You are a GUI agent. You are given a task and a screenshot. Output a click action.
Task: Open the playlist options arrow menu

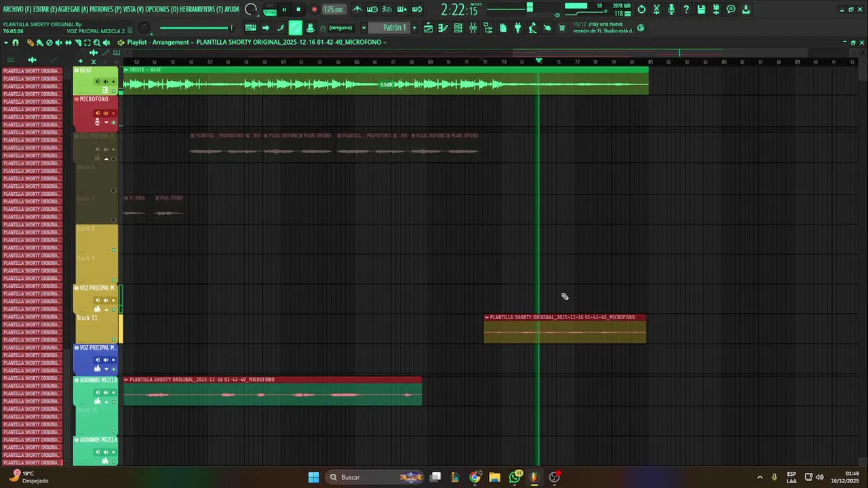click(x=6, y=42)
